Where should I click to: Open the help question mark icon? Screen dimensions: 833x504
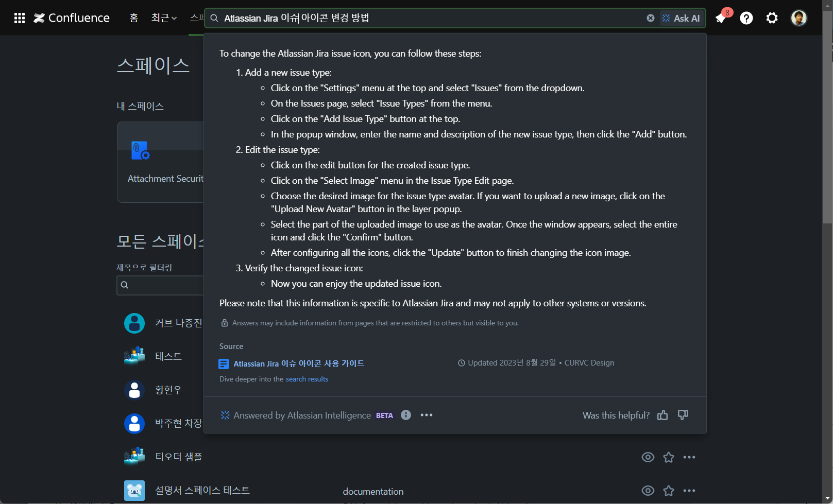click(746, 18)
